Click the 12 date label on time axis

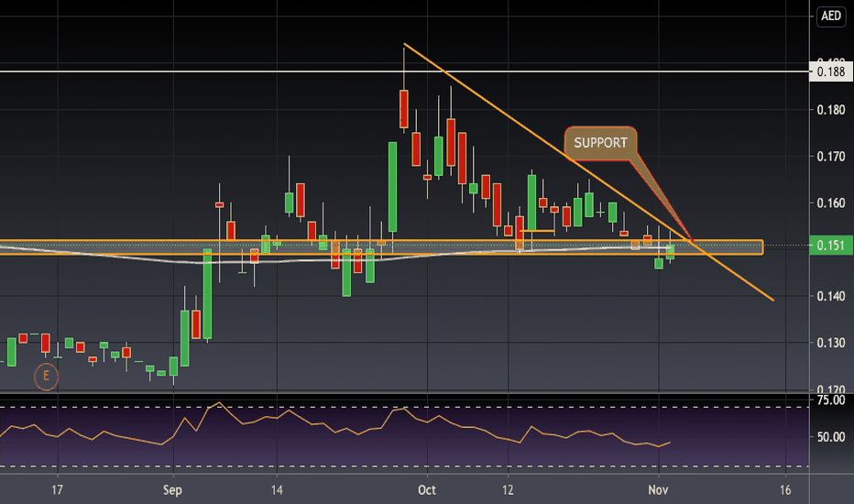click(x=508, y=490)
